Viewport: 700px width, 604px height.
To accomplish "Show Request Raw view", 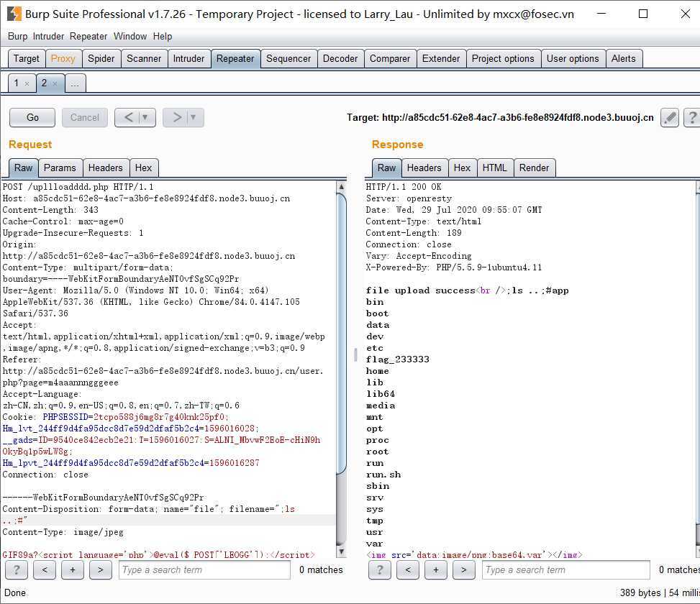I will click(x=23, y=168).
